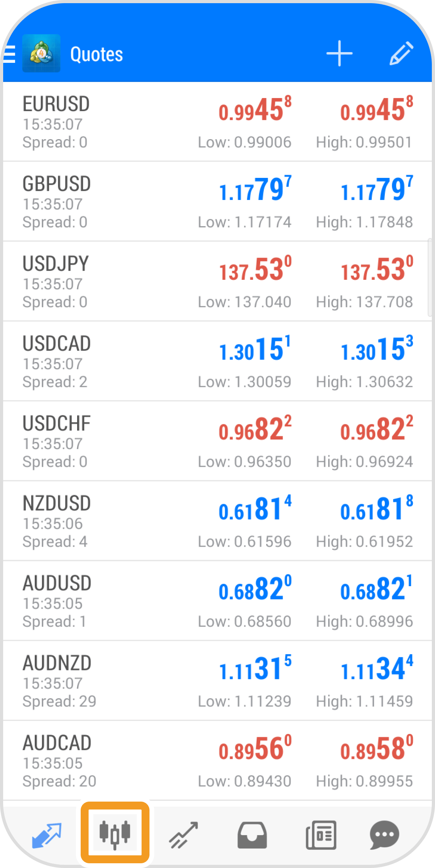Click the quotes list scrollbar
The width and height of the screenshot is (435, 868).
coord(429,277)
